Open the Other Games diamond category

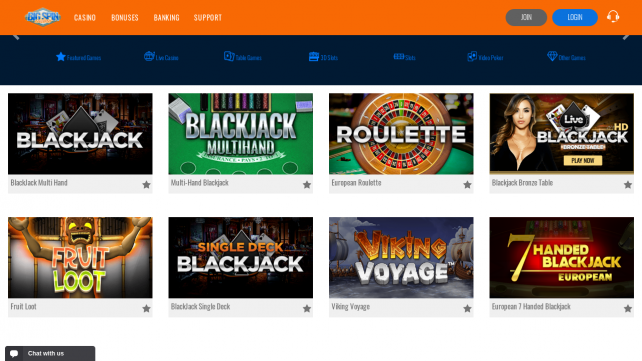[566, 57]
